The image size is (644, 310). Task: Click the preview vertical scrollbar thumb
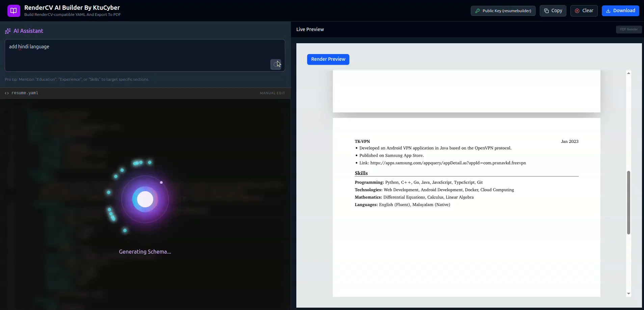point(628,203)
